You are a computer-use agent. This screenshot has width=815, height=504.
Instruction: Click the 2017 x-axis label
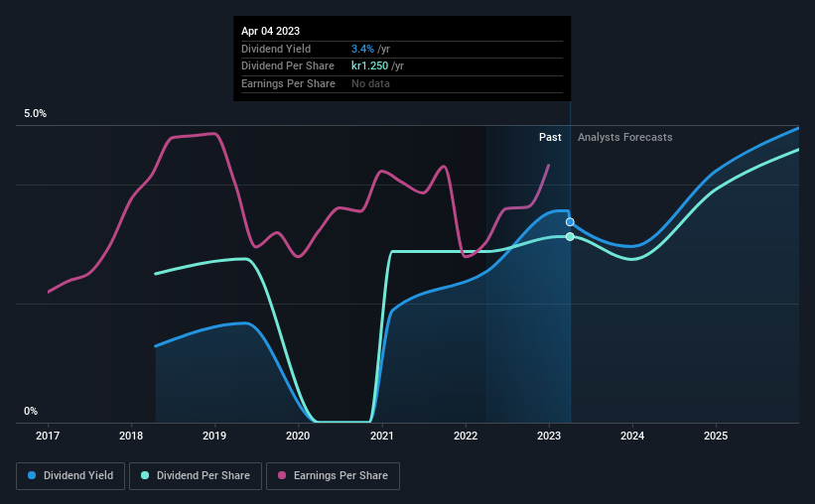tap(48, 436)
